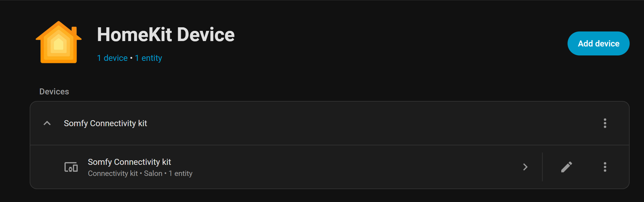This screenshot has height=202, width=644.
Task: Open the Somfy Connectivity kit device name
Action: tap(129, 162)
